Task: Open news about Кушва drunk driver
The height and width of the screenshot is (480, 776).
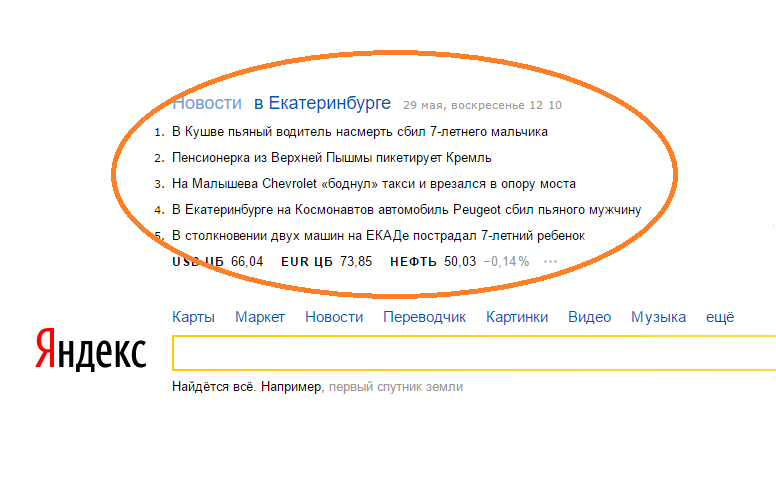Action: click(x=360, y=132)
